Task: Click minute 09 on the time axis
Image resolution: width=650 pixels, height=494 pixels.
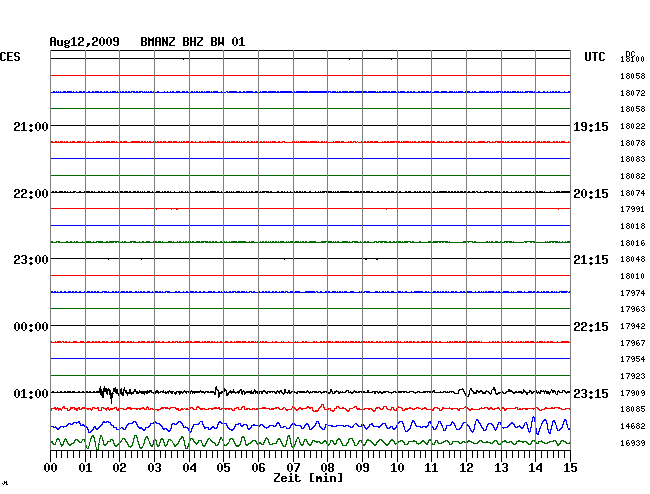Action: coord(362,468)
